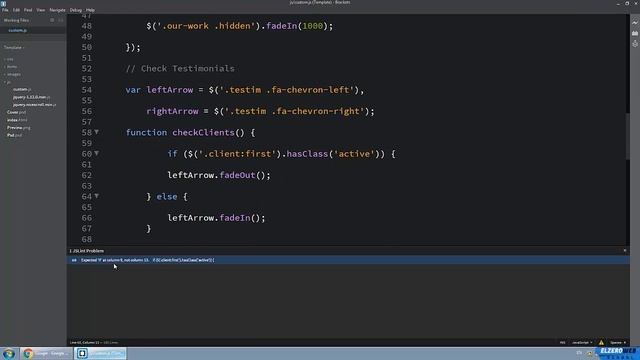Open custom.js in the js folder tree

point(22,89)
